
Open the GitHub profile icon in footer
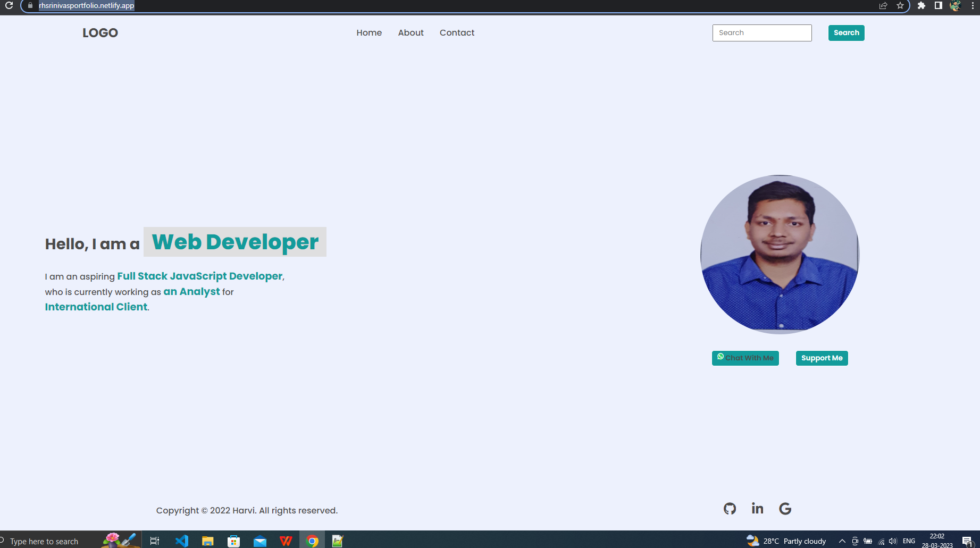click(729, 509)
